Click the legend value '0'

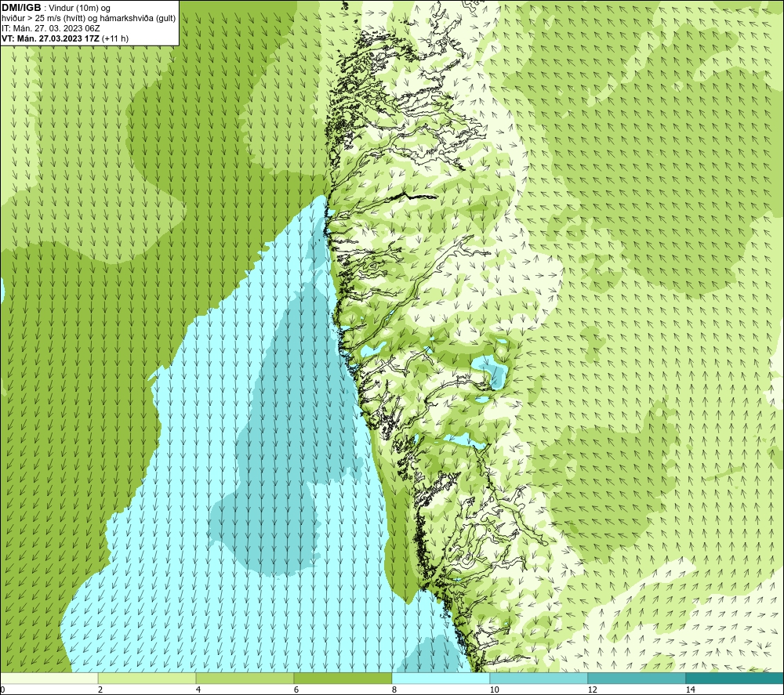[2, 690]
